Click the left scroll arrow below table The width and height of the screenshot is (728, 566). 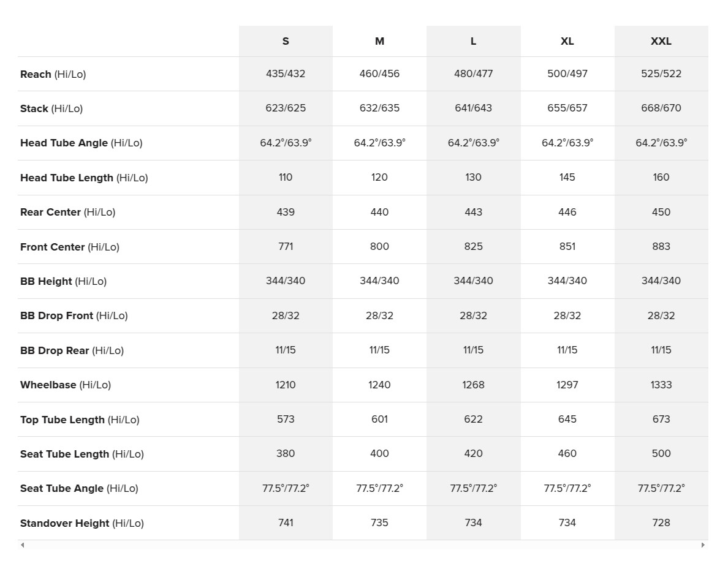[x=22, y=545]
